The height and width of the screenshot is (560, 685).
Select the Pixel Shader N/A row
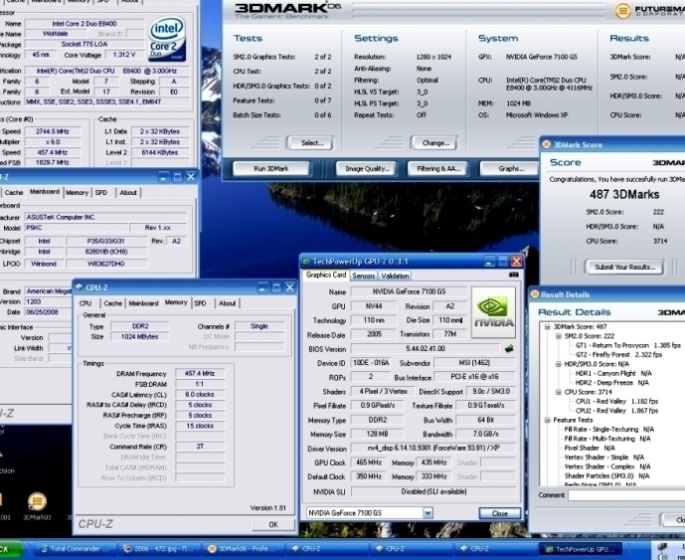589,448
